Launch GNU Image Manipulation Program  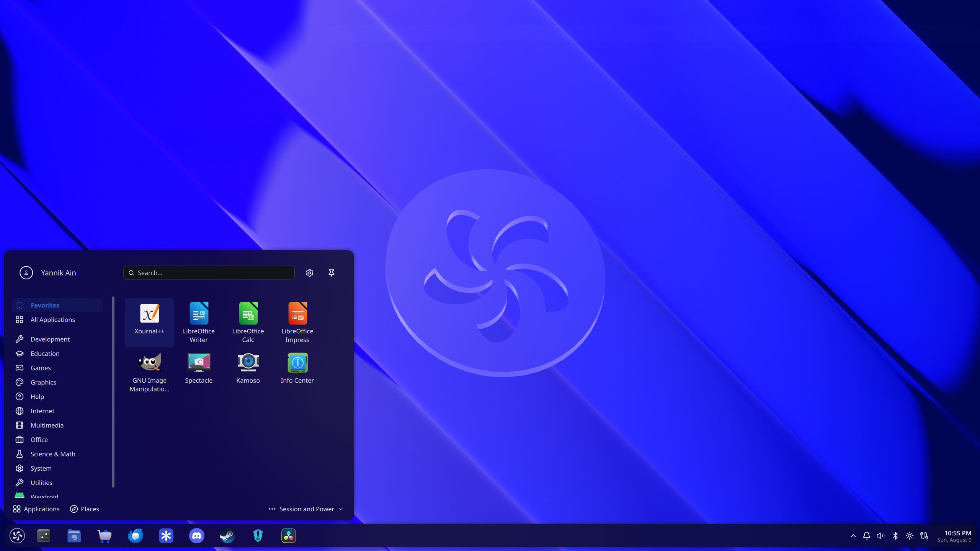[x=149, y=372]
